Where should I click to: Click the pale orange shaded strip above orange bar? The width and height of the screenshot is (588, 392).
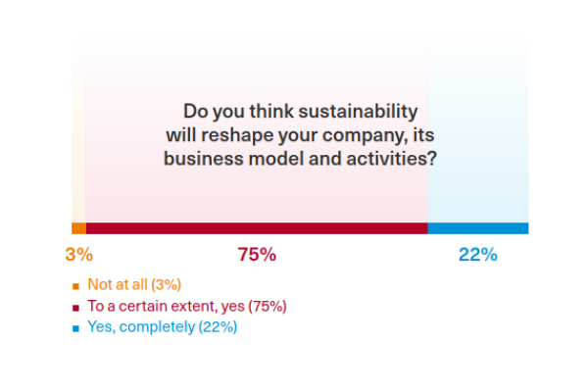pos(78,137)
